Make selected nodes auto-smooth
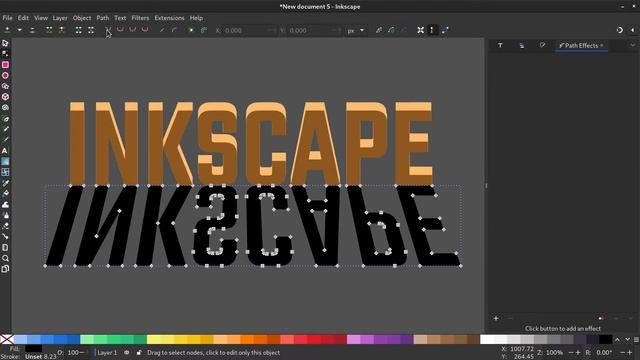Image resolution: width=640 pixels, height=360 pixels. tap(145, 30)
